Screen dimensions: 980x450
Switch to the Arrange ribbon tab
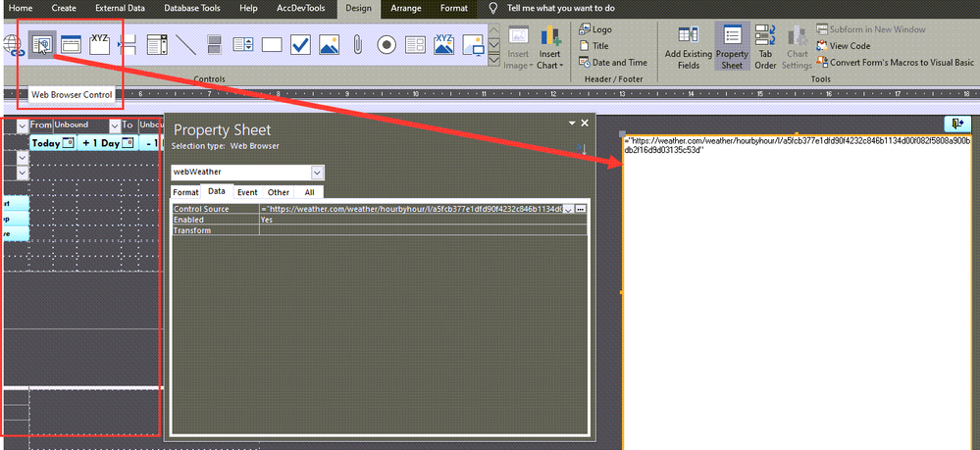click(x=405, y=8)
